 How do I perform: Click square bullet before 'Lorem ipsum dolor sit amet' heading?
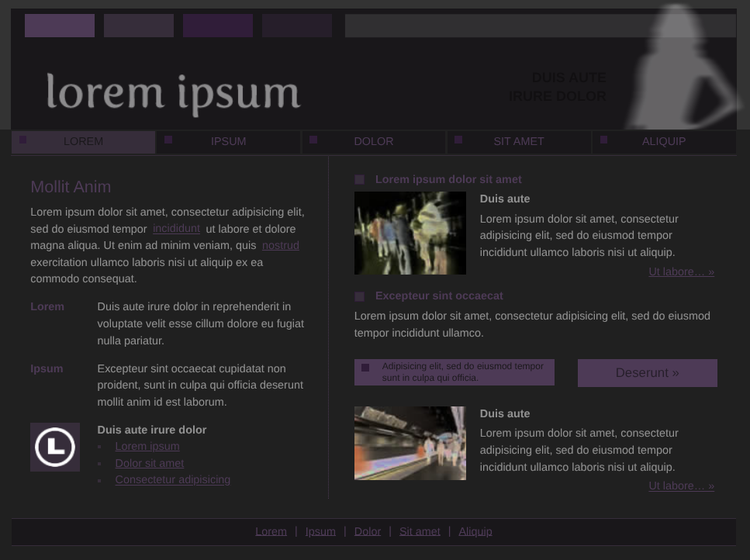pos(359,180)
